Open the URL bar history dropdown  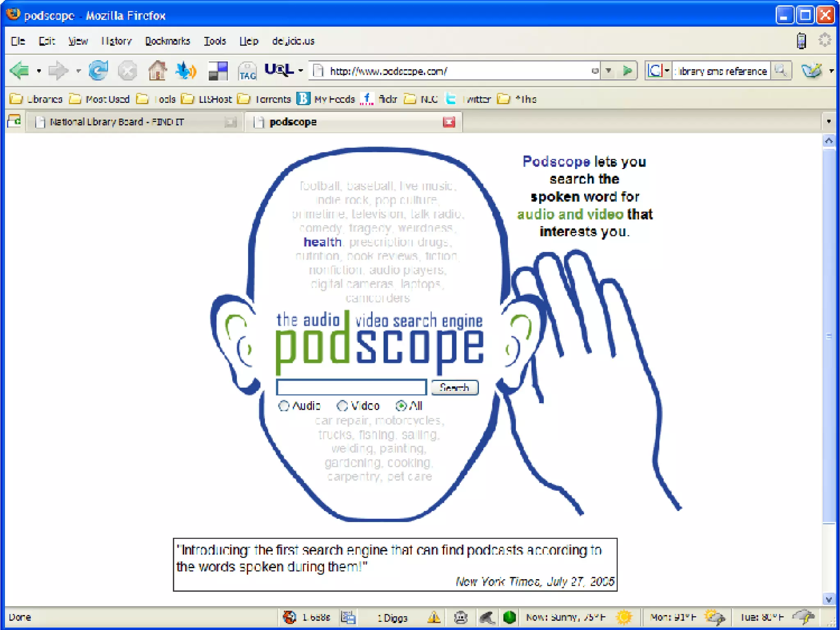(609, 71)
